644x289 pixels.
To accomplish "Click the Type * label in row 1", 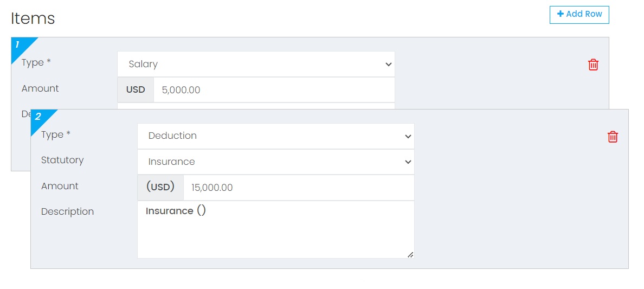I will point(36,62).
